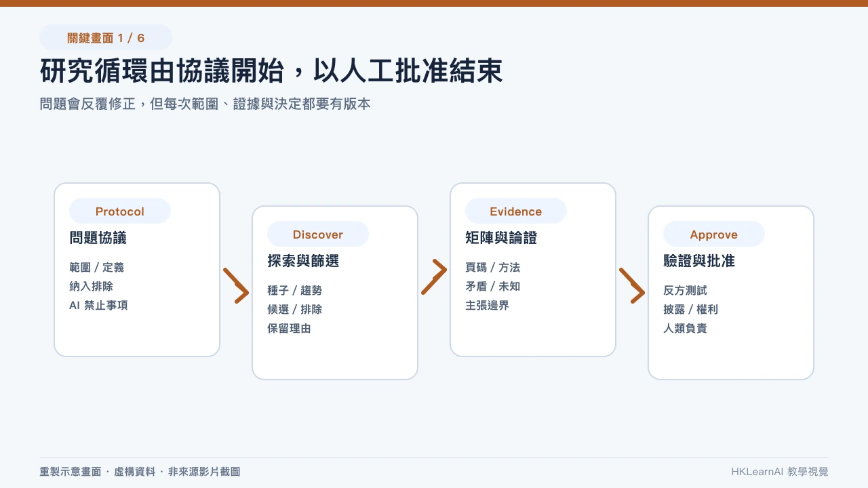Click the 關鍵畫面 1 / 6 badge
Screen dimensions: 868x488
[106, 37]
